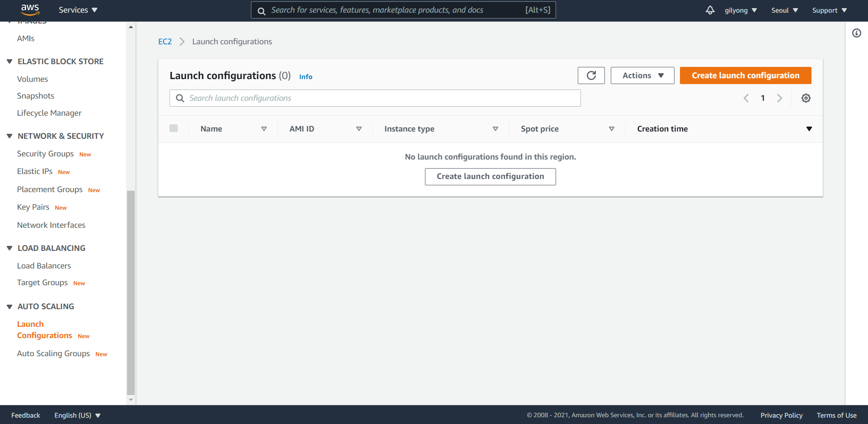Screen dimensions: 868x424
Task: Click the AWS logo home icon
Action: 30,9
